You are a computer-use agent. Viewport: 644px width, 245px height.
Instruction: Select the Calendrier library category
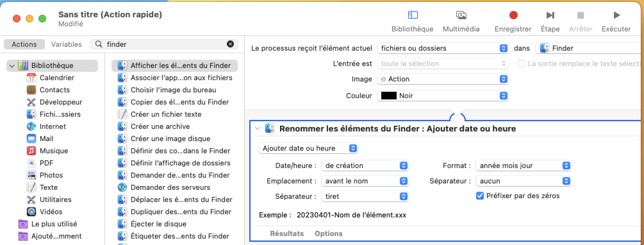pyautogui.click(x=57, y=78)
